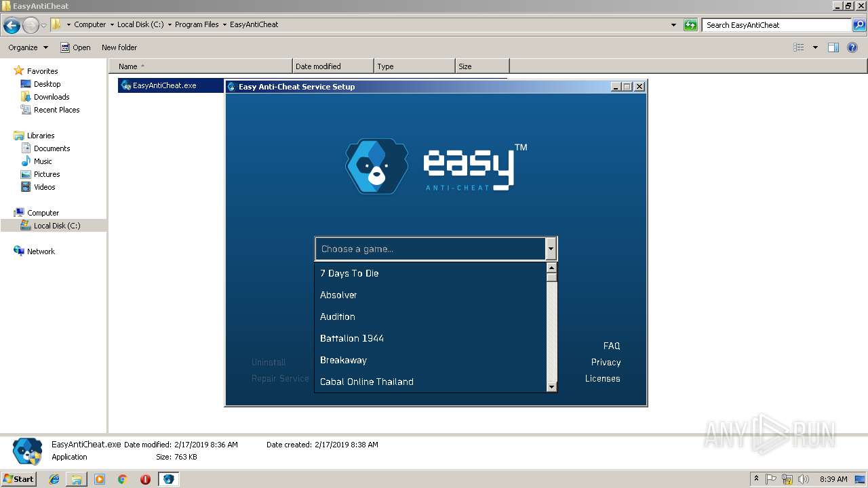Go back with the Back arrow
This screenshot has width=868, height=488.
12,25
